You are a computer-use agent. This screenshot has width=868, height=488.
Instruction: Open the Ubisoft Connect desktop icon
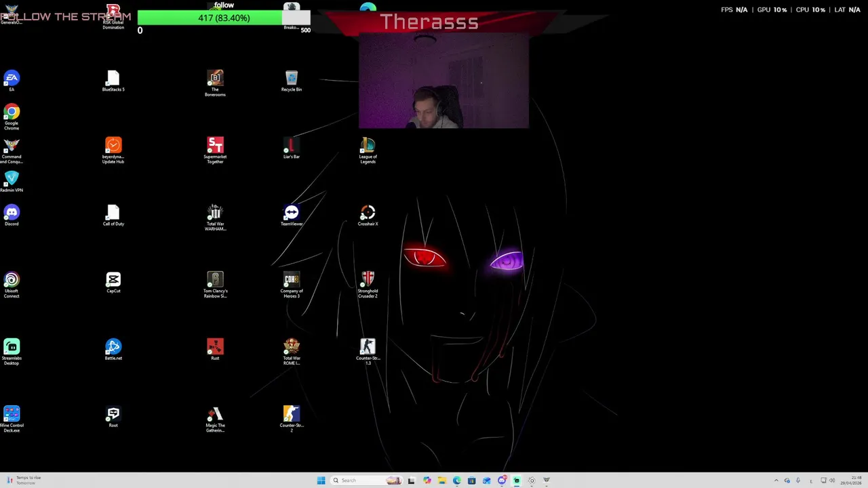(x=12, y=285)
